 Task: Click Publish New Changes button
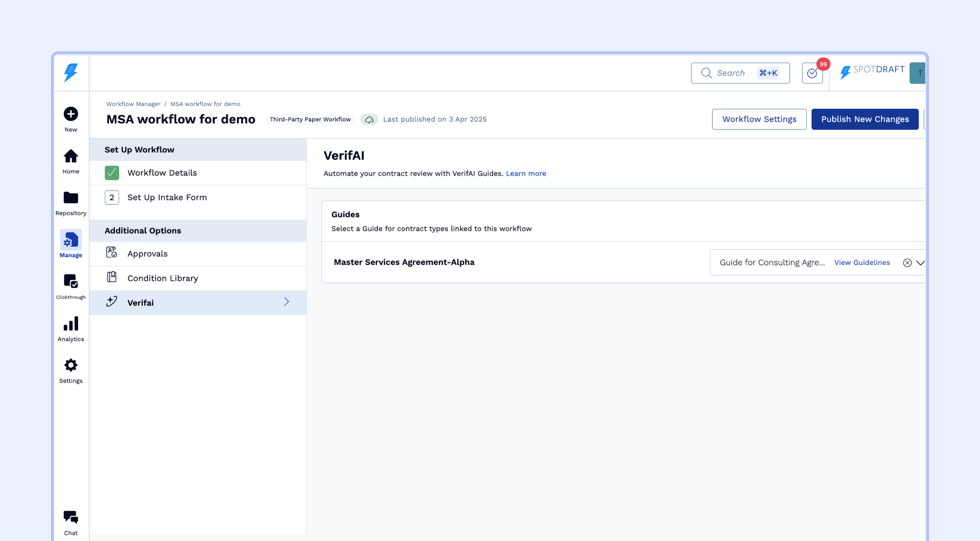(865, 119)
